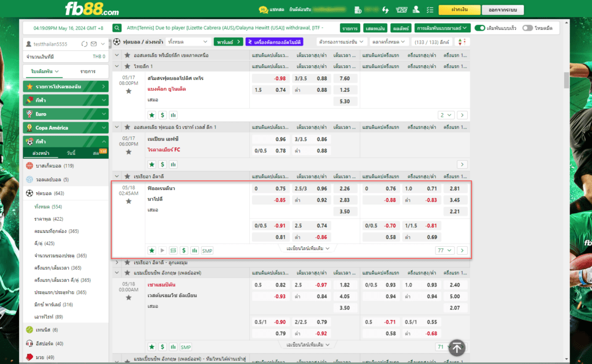Click the search magnifier icon beside announcements
592x364 pixels.
117,28
